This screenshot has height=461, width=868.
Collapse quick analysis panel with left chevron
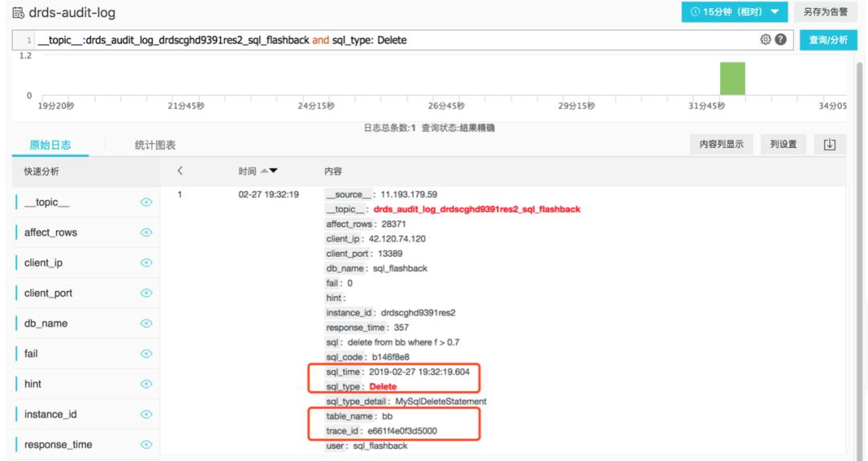[180, 171]
